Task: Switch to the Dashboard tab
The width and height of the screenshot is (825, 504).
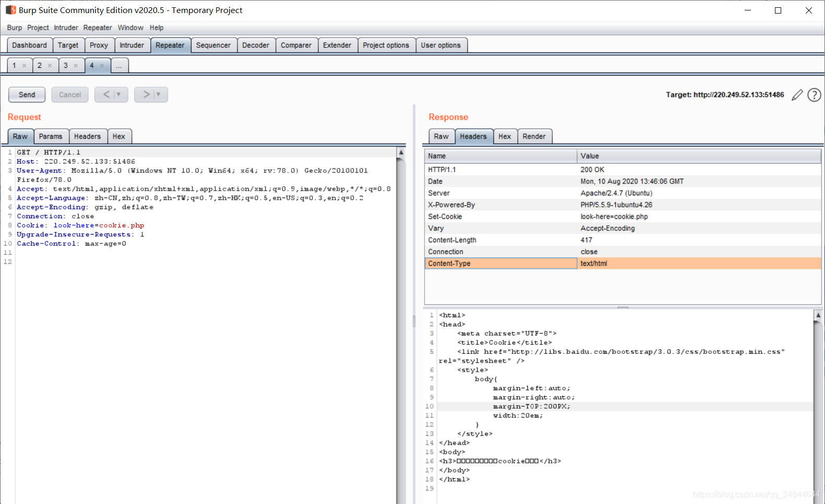Action: (30, 45)
